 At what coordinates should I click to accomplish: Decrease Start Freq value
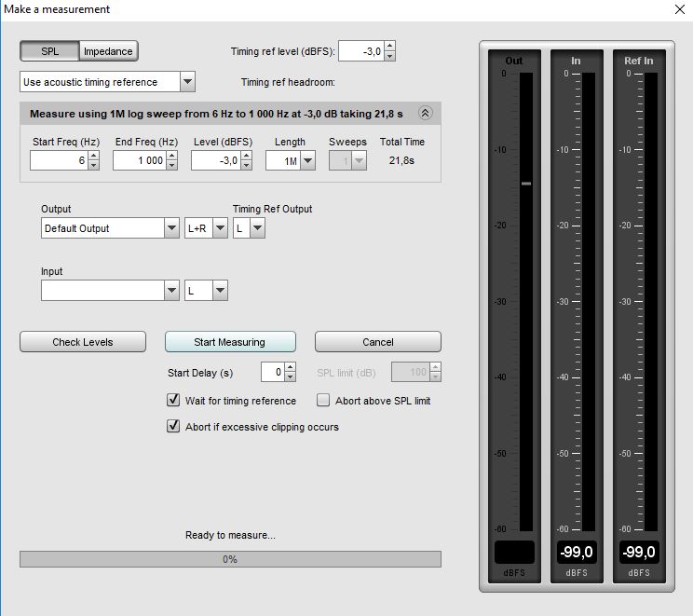(94, 165)
